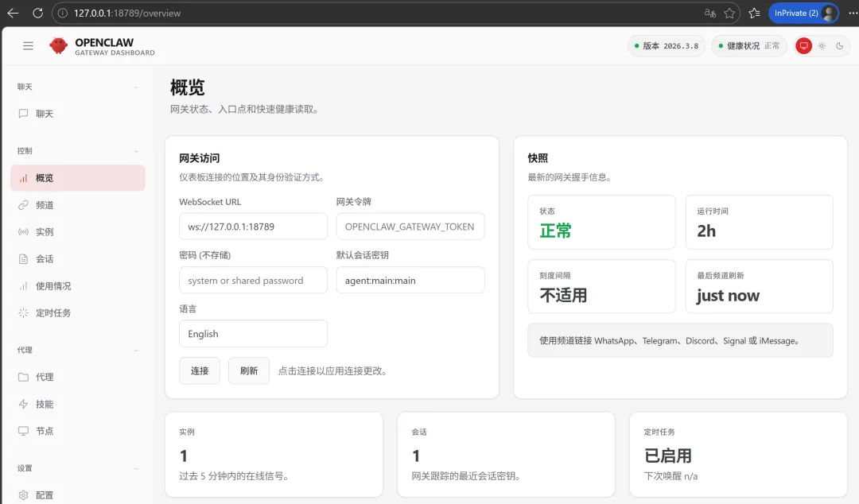Screen dimensions: 859x504
Task: Collapse the 聊天 sidebar section
Action: click(78, 87)
